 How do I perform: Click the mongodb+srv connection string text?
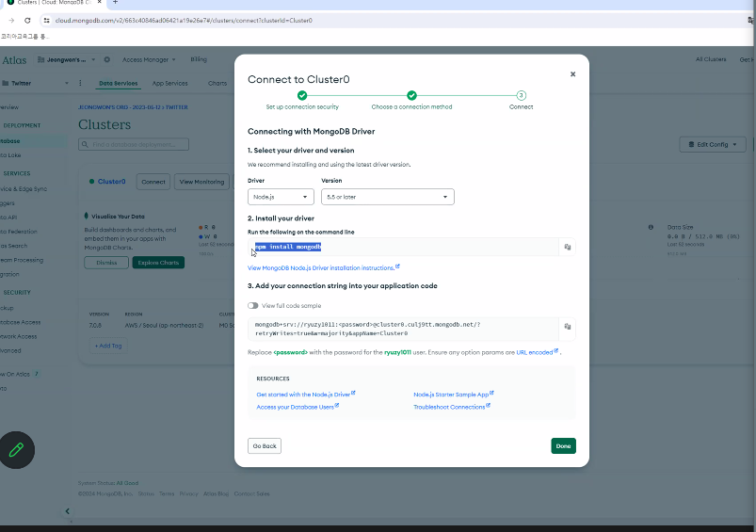click(367, 329)
